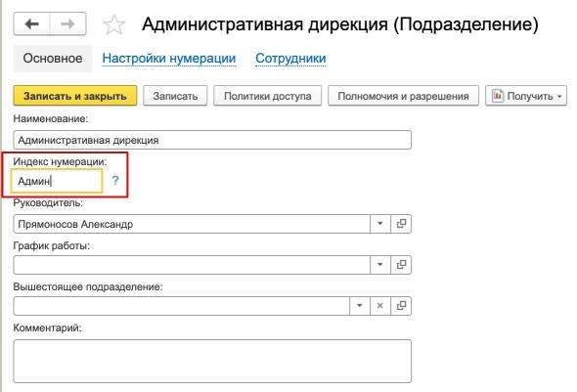Open Полномочия и разрешения
Viewport: 577px width, 392px height.
(403, 96)
